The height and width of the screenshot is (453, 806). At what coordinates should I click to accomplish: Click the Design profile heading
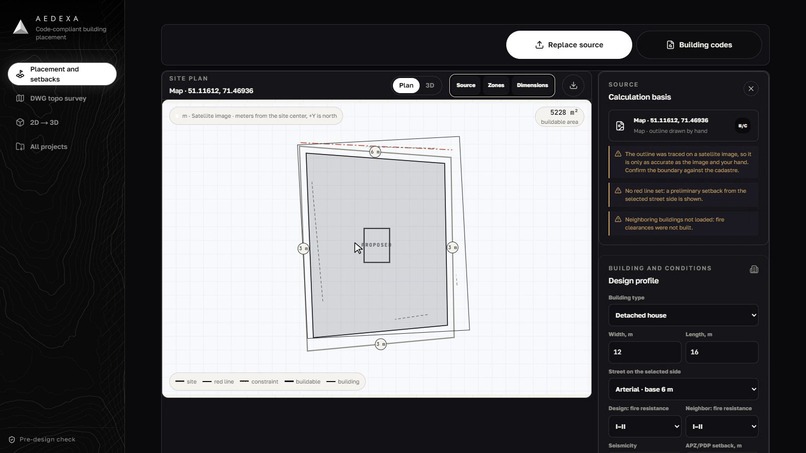[x=633, y=281]
